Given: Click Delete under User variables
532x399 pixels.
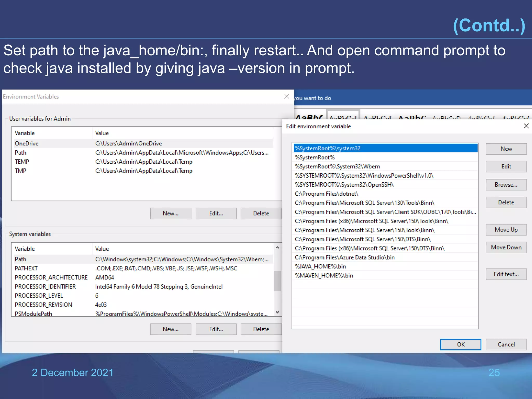Looking at the screenshot, I should click(261, 213).
